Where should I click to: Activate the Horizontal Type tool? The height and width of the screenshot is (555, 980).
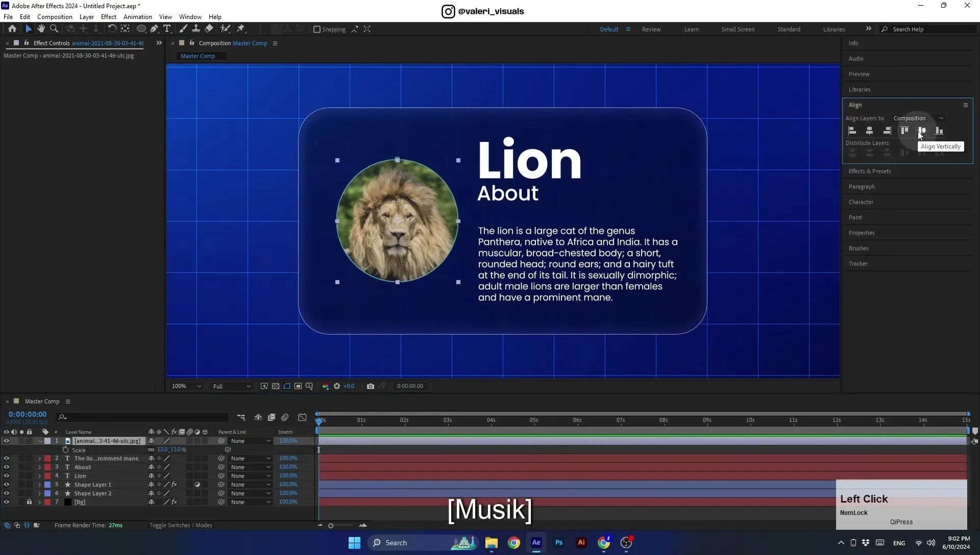coord(167,29)
